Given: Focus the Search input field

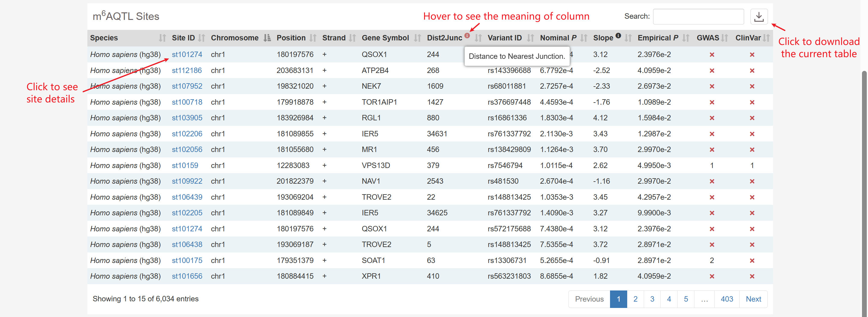Looking at the screenshot, I should [698, 17].
